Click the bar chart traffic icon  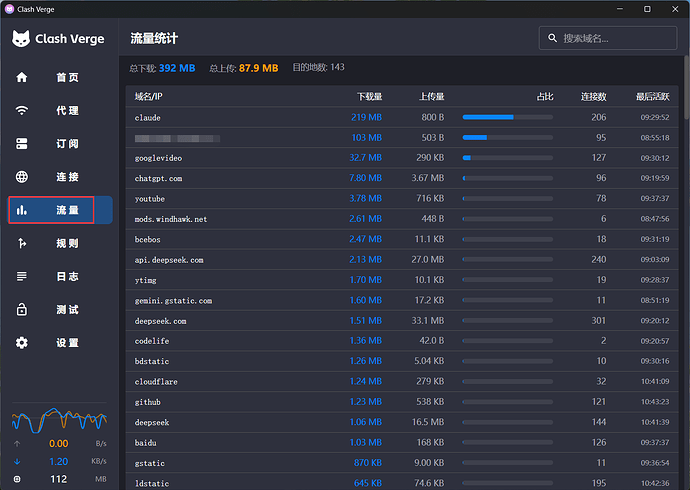22,210
